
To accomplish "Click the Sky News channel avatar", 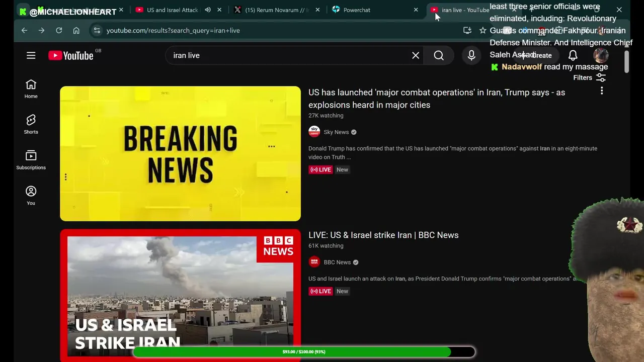I will [x=314, y=132].
